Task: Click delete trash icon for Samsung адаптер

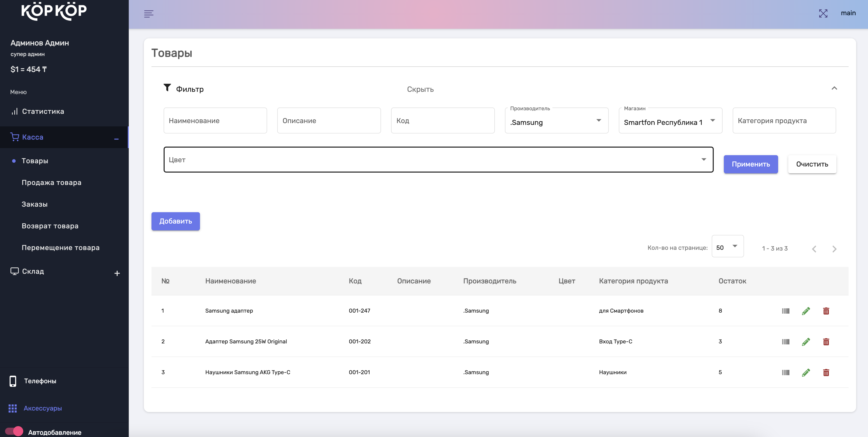Action: coord(826,311)
